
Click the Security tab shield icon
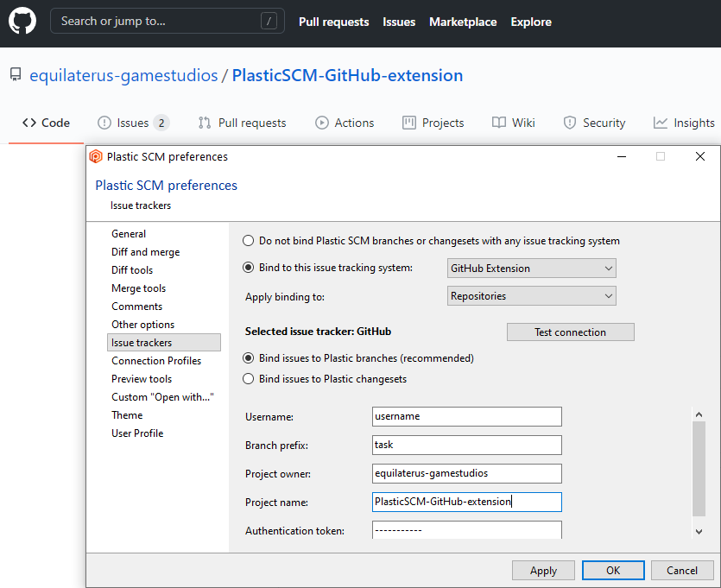pos(570,123)
